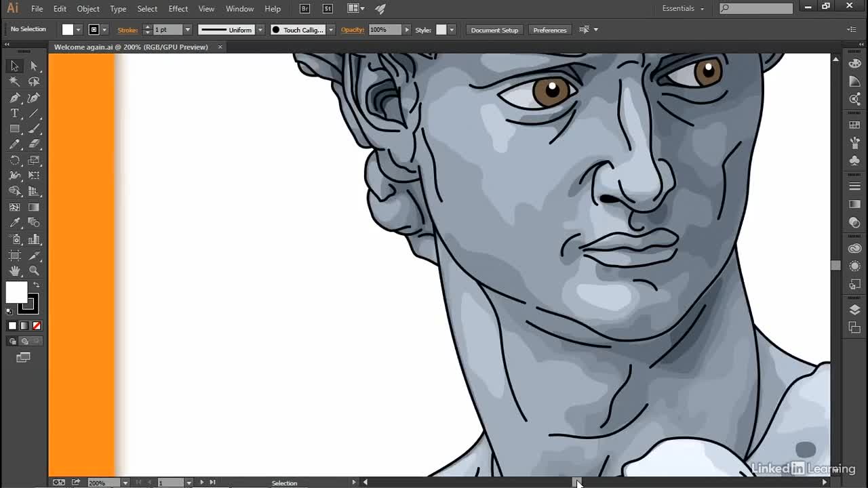Open the Symbols panel club icon
This screenshot has height=488, width=868.
pos(854,161)
